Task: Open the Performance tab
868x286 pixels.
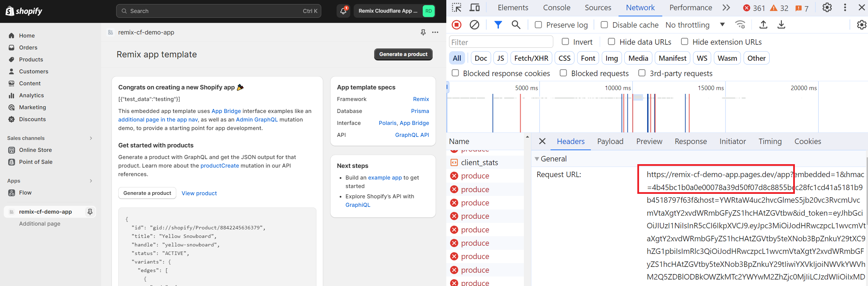Action: [691, 8]
